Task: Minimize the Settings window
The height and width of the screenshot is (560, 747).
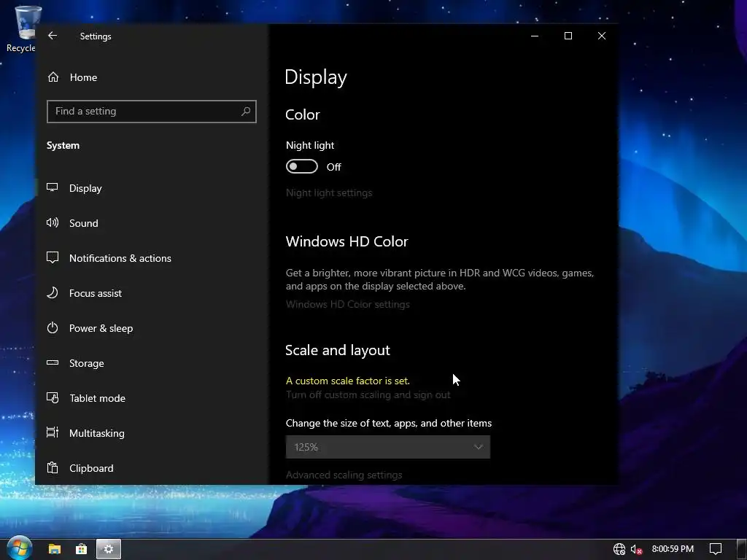Action: click(535, 36)
